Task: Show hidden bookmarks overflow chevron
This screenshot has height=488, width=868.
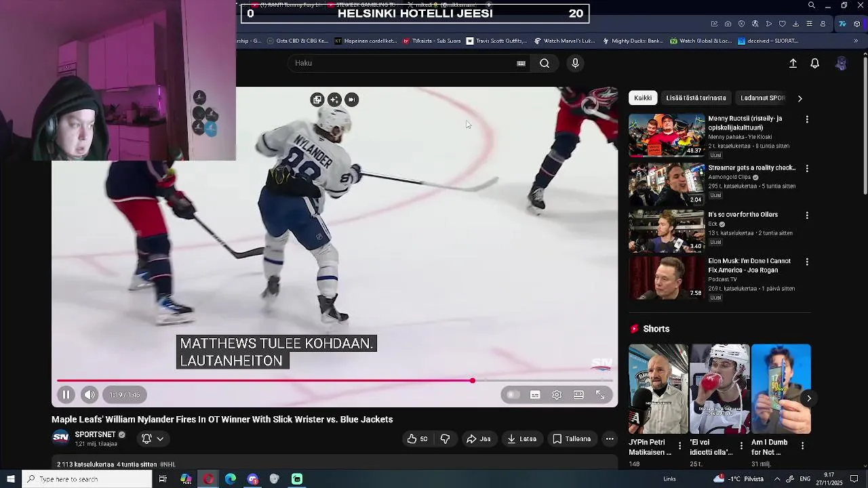Action: pos(855,41)
